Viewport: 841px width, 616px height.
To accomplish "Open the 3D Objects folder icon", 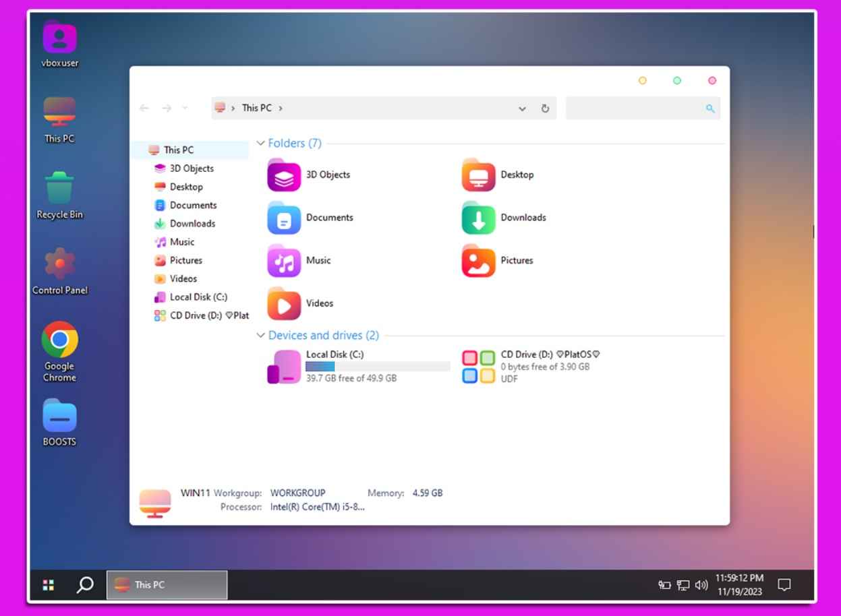I will 284,175.
